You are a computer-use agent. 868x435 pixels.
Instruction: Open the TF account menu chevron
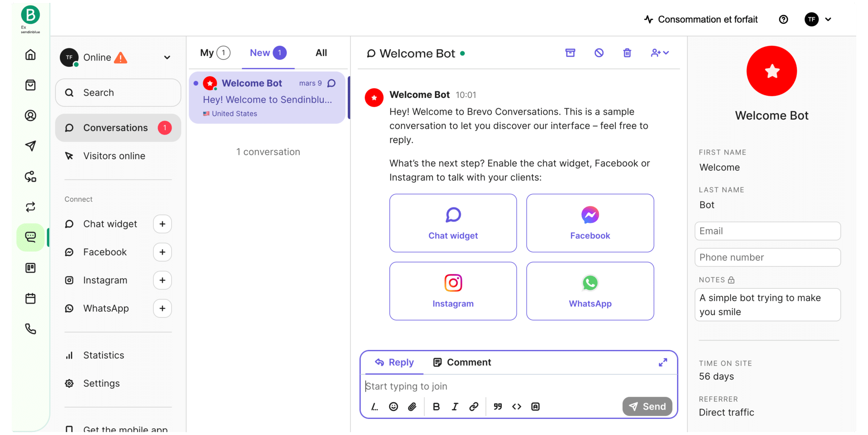pos(828,19)
